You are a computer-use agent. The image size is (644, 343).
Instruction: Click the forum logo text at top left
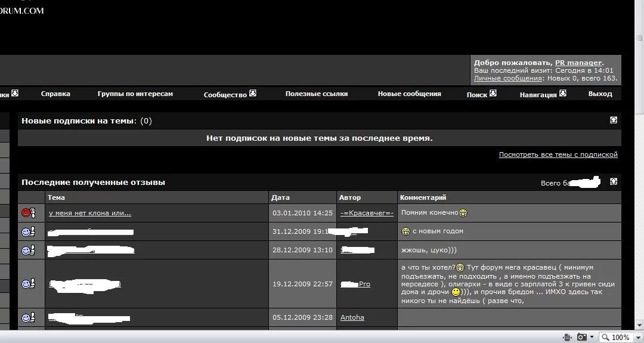tap(22, 11)
